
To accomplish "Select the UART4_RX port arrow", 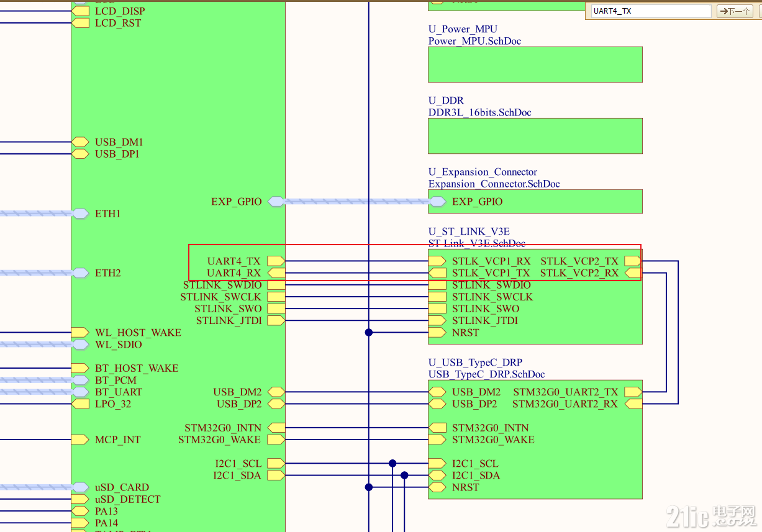I will 275,273.
